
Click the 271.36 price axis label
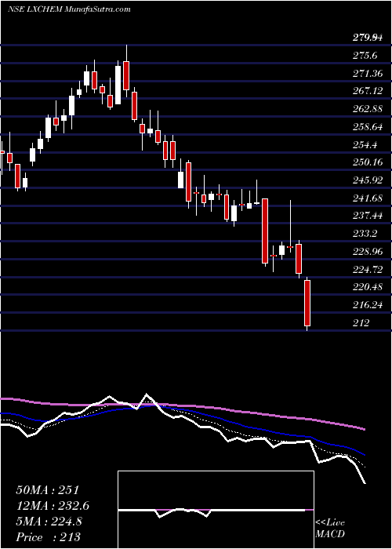coord(367,73)
